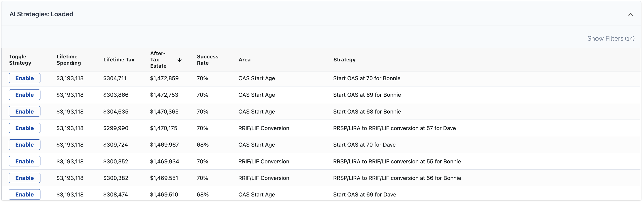Click the AI Strategies: Loaded heading
644x203 pixels.
click(x=41, y=14)
